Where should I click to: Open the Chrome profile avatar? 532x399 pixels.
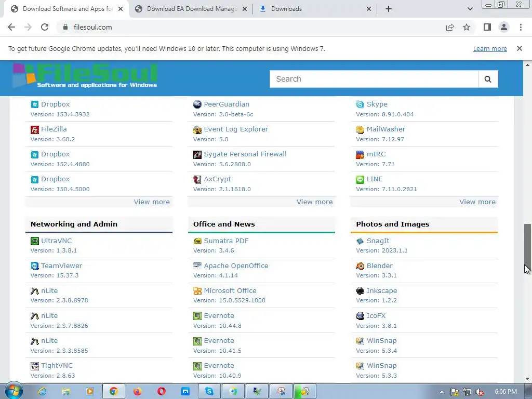(x=504, y=27)
